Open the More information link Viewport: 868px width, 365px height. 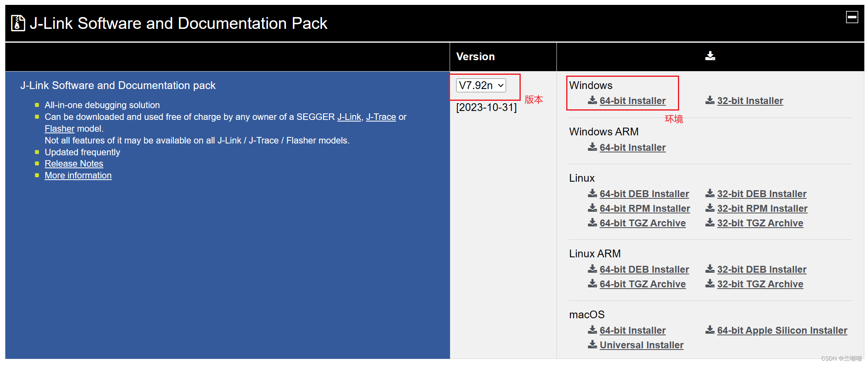click(78, 175)
